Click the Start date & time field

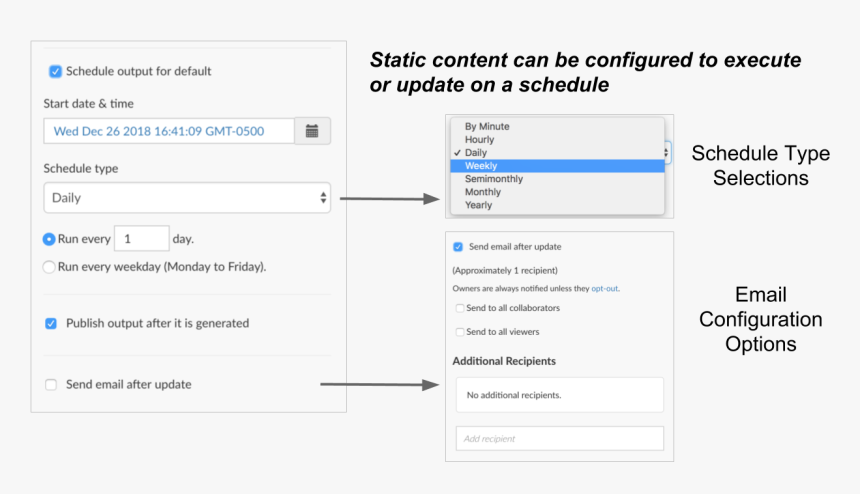169,131
